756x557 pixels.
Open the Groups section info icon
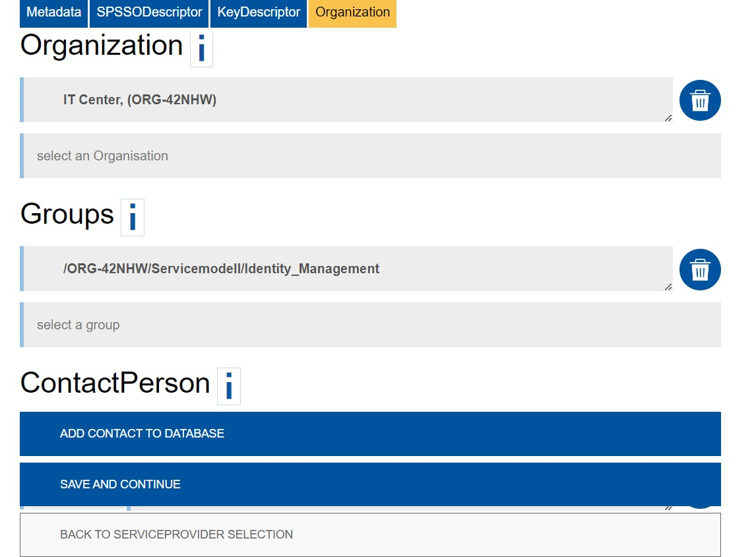132,217
